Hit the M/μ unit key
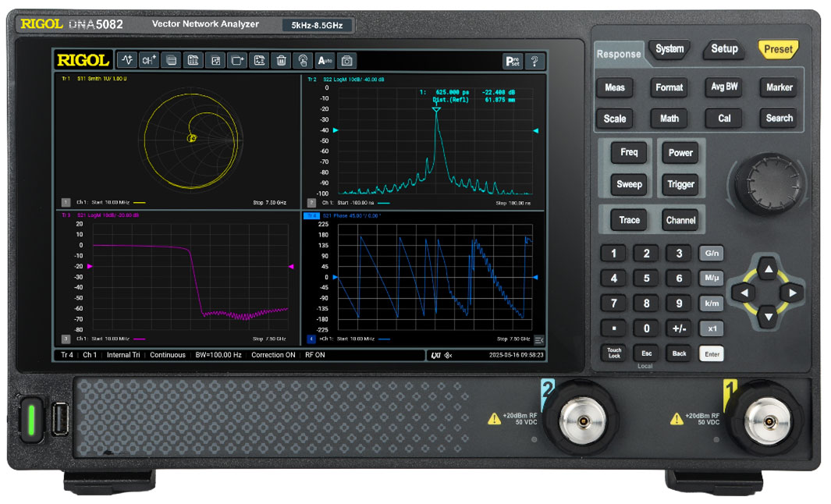831x504 pixels. (712, 279)
